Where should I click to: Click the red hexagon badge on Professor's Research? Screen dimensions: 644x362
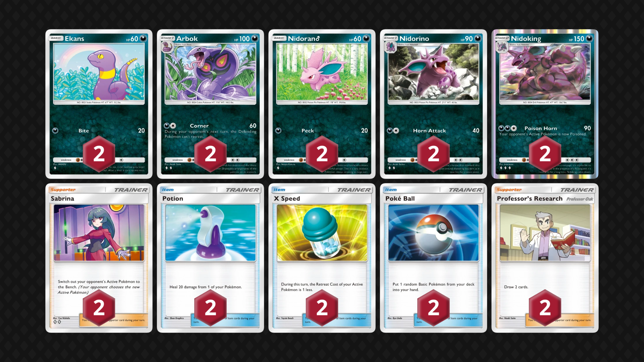click(x=545, y=308)
